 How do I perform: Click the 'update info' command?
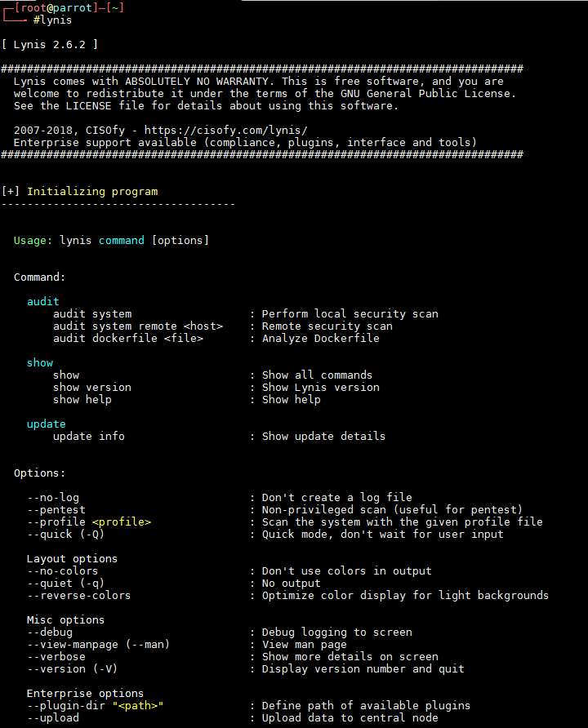(89, 437)
